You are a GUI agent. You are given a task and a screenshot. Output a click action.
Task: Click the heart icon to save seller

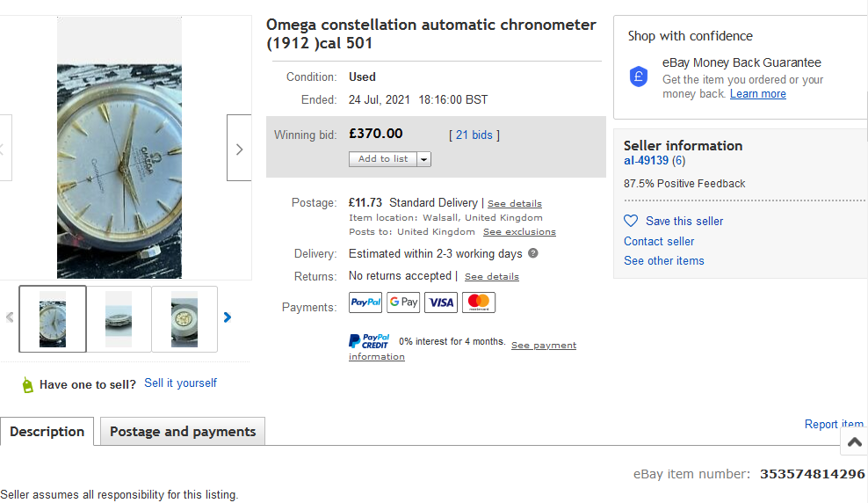coord(631,221)
